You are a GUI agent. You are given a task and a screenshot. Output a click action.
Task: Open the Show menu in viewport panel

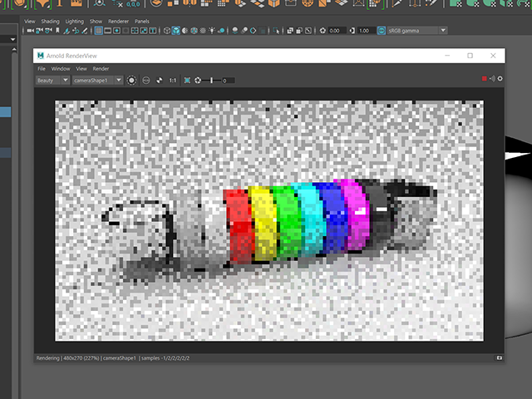(x=96, y=22)
